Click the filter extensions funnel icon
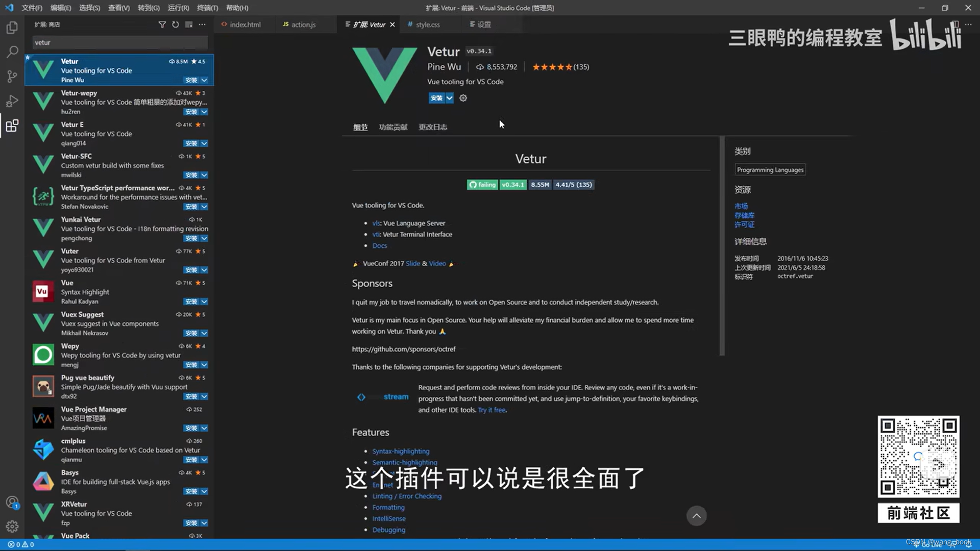Viewport: 980px width, 551px height. (x=162, y=24)
